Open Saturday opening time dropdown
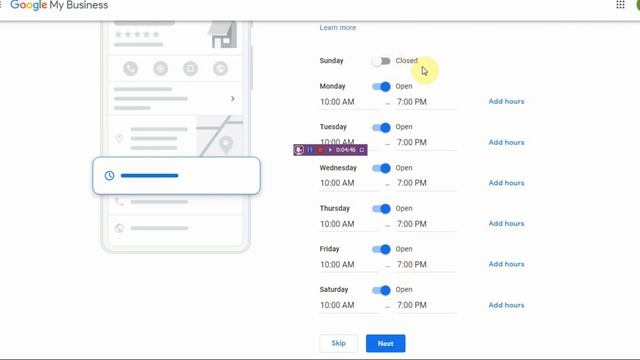This screenshot has height=360, width=640. pos(349,305)
